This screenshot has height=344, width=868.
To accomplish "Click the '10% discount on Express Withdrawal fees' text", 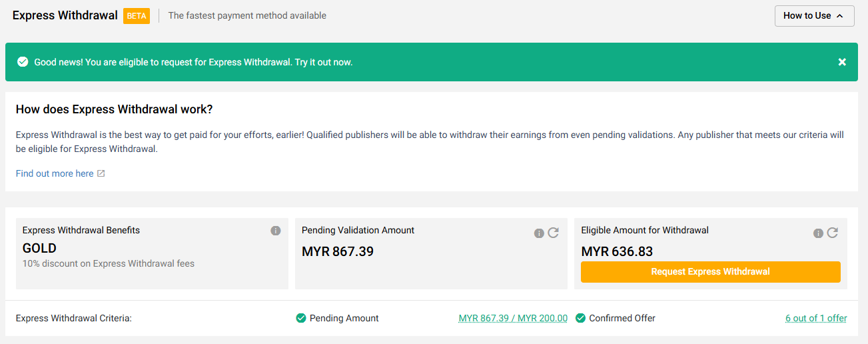I will point(109,263).
